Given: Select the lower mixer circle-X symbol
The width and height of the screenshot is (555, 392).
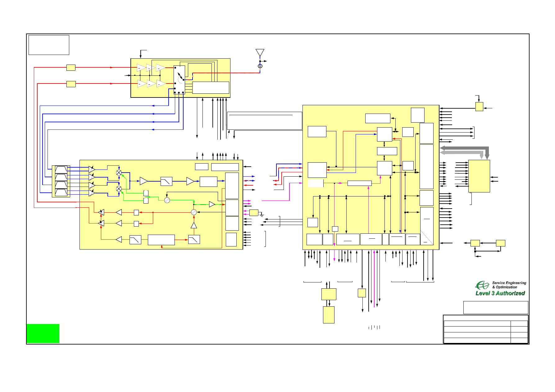Looking at the screenshot, I should tap(119, 189).
